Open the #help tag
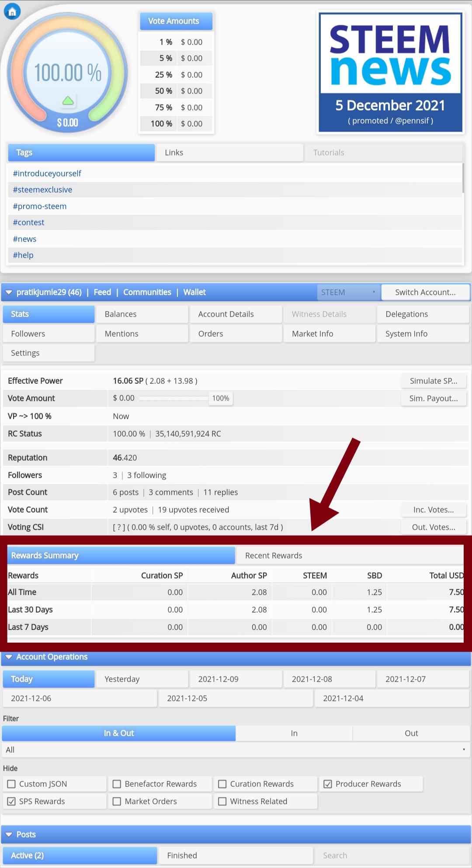The height and width of the screenshot is (868, 472). (23, 255)
